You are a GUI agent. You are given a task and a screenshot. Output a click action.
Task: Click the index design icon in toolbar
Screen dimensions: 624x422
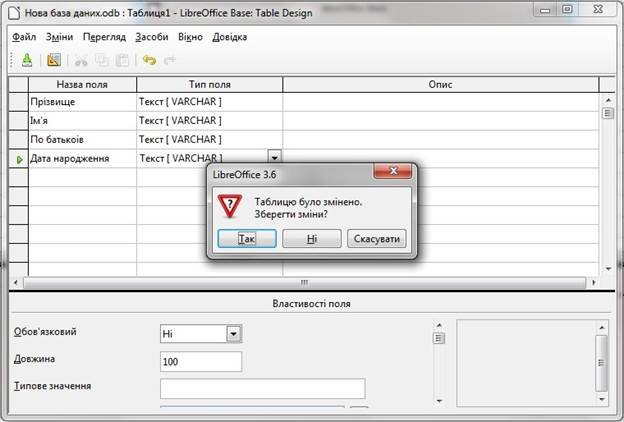[54, 60]
